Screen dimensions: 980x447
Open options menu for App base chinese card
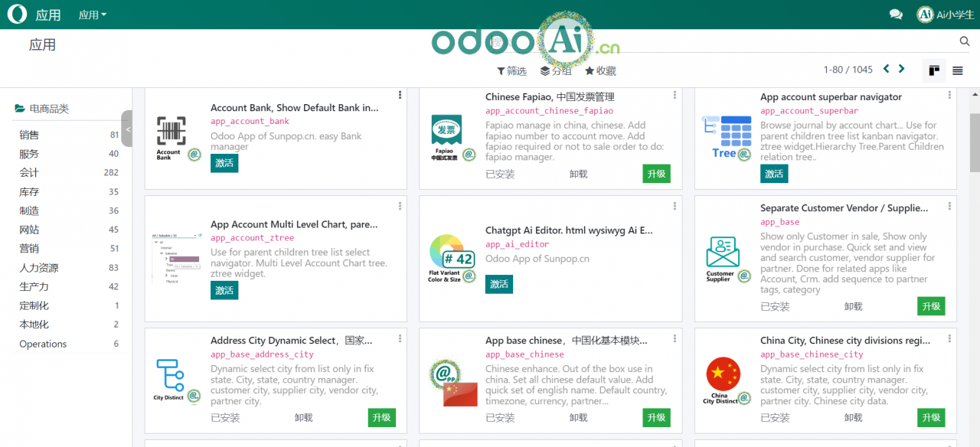point(675,338)
